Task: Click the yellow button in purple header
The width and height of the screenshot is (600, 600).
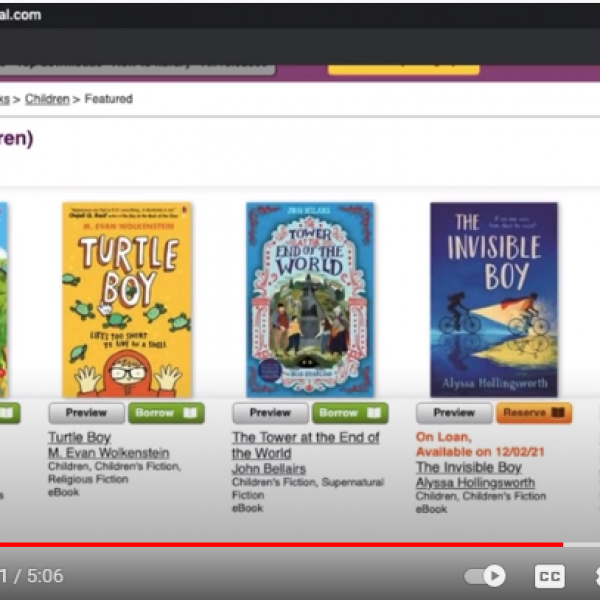Action: [x=404, y=70]
